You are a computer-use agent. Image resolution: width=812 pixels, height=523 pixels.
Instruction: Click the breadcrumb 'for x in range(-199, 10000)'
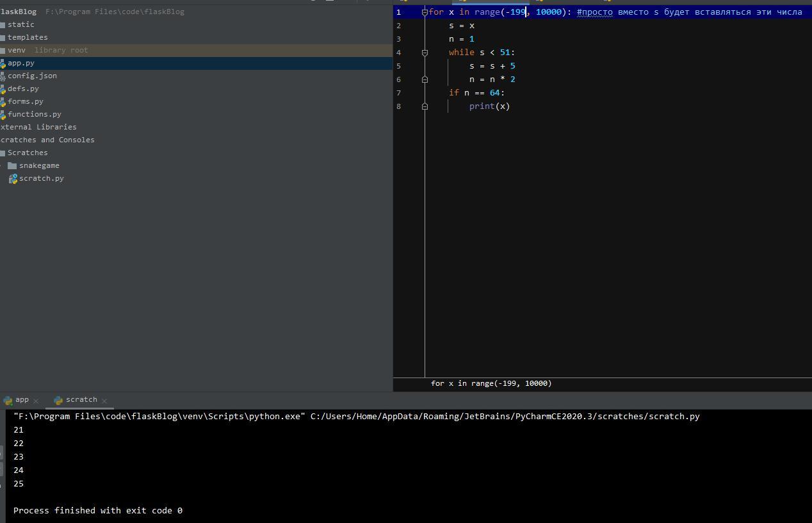[x=491, y=383]
